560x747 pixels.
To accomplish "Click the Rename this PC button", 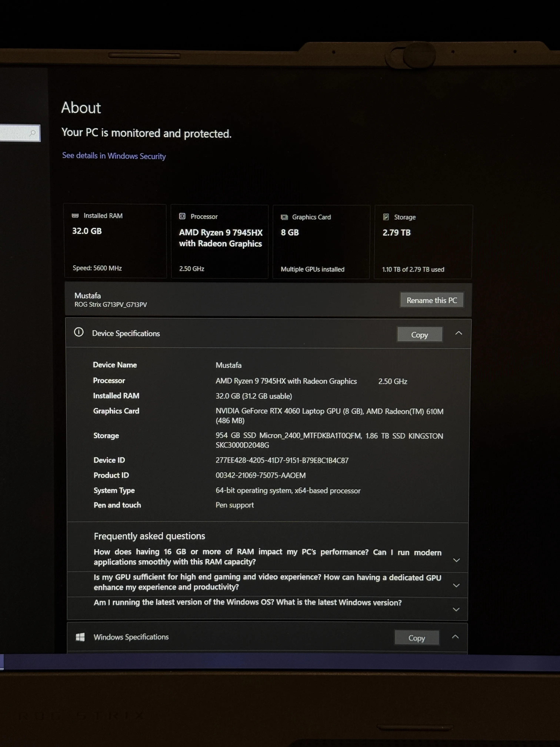I will coord(432,300).
